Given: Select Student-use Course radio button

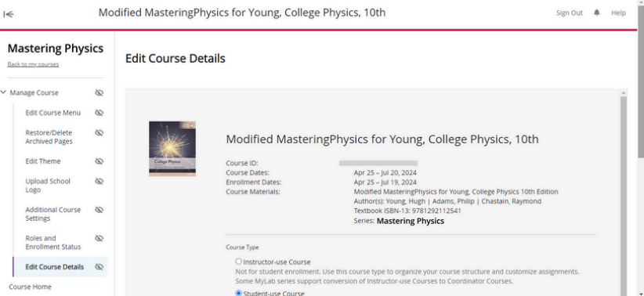Looking at the screenshot, I should 239,293.
